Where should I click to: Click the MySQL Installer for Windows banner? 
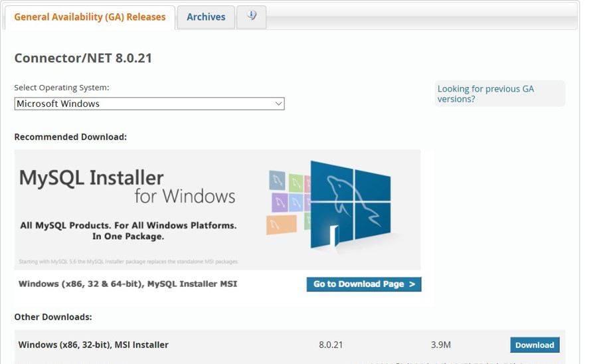pyautogui.click(x=217, y=209)
